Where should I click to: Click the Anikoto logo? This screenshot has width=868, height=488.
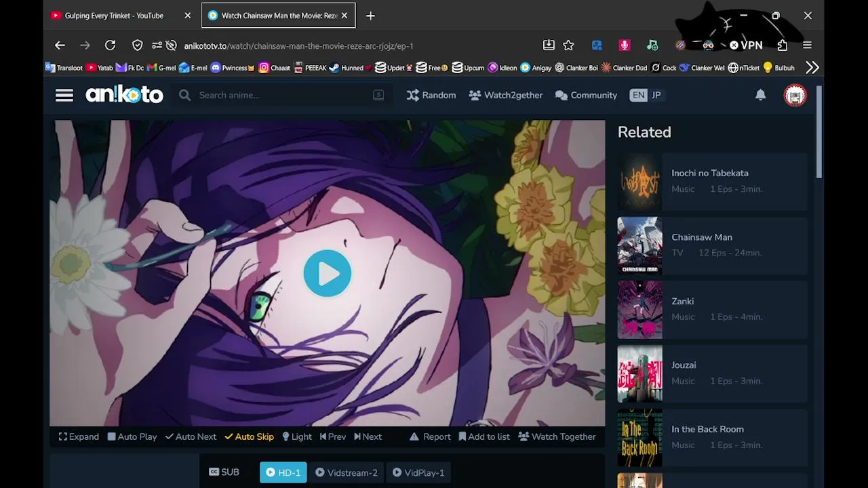124,95
